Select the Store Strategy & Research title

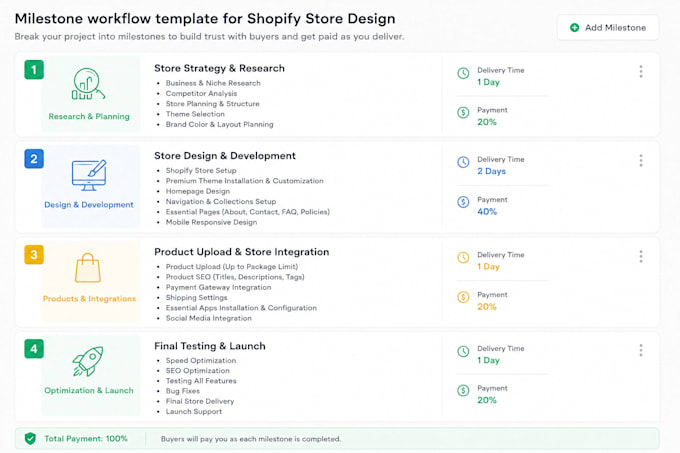[x=219, y=68]
